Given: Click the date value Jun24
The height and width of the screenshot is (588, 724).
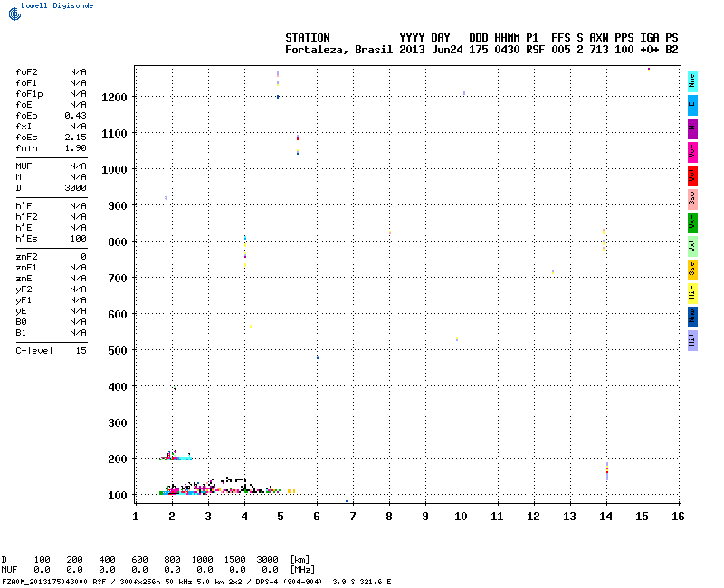Looking at the screenshot, I should [447, 50].
